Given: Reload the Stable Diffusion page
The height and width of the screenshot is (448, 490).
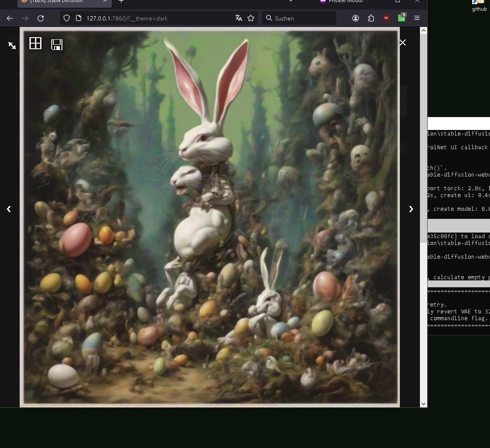Looking at the screenshot, I should click(x=41, y=18).
